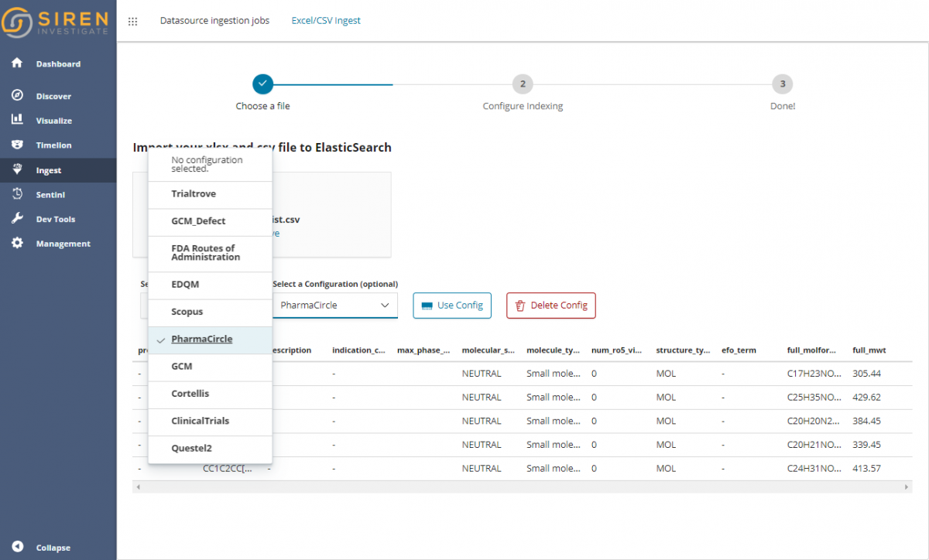Open Dev Tools in sidebar
The image size is (929, 560).
tap(56, 220)
